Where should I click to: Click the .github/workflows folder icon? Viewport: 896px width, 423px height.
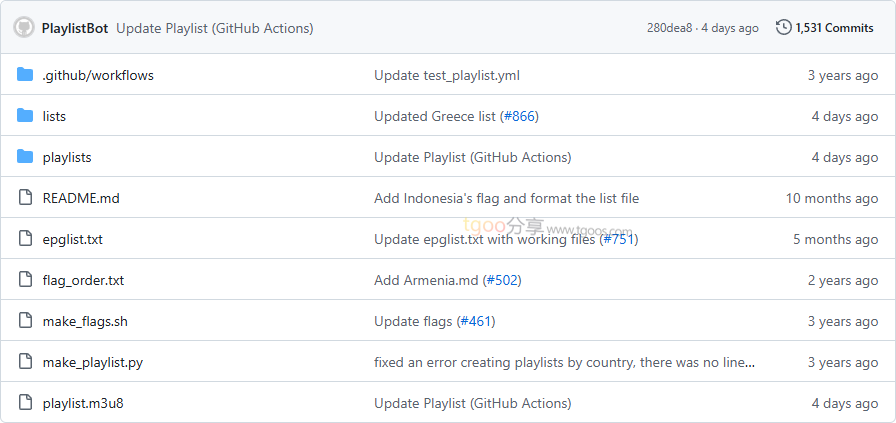(25, 75)
